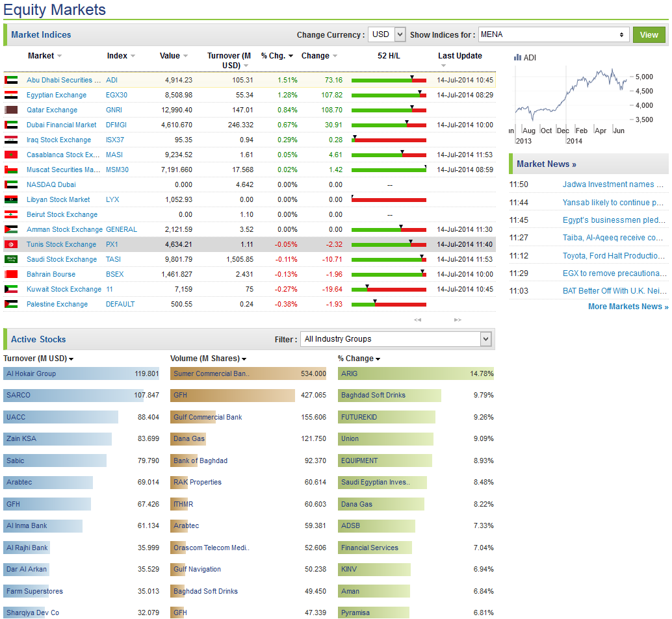672x619 pixels.
Task: Sort table by Value column
Action: (174, 56)
